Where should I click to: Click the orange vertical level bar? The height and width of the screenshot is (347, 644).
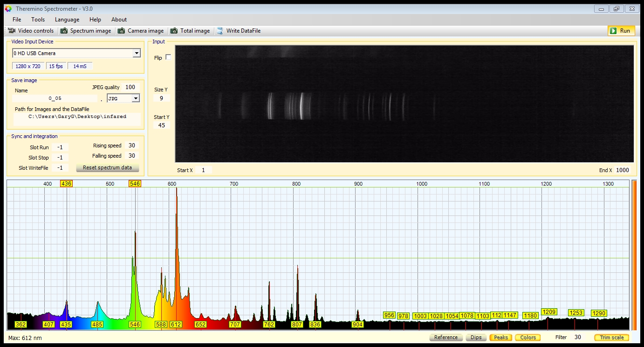pyautogui.click(x=634, y=255)
